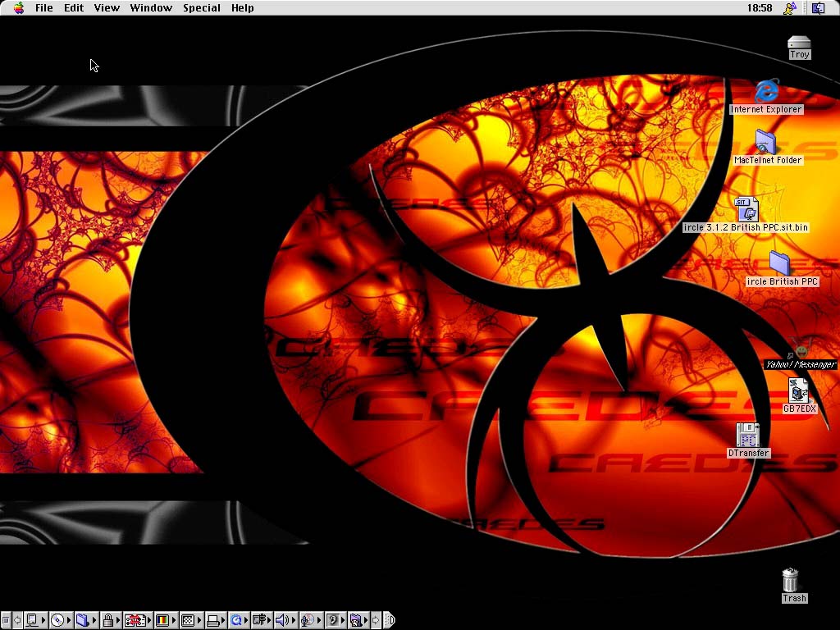This screenshot has height=630, width=840.
Task: Open the CD player Control Strip module
Action: [x=61, y=620]
